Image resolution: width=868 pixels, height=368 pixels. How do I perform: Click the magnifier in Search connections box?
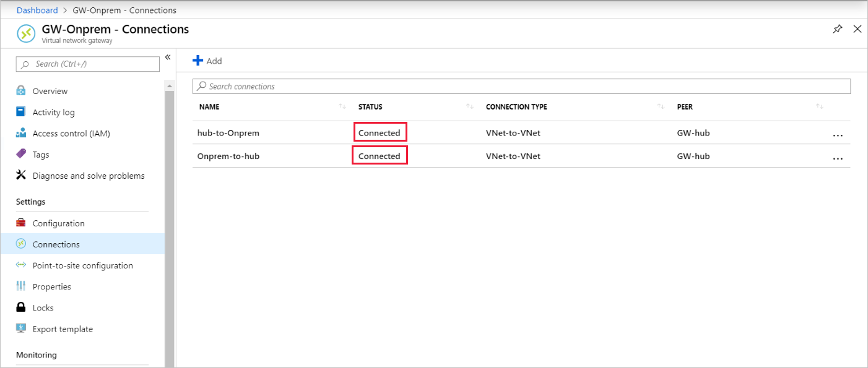(x=201, y=86)
